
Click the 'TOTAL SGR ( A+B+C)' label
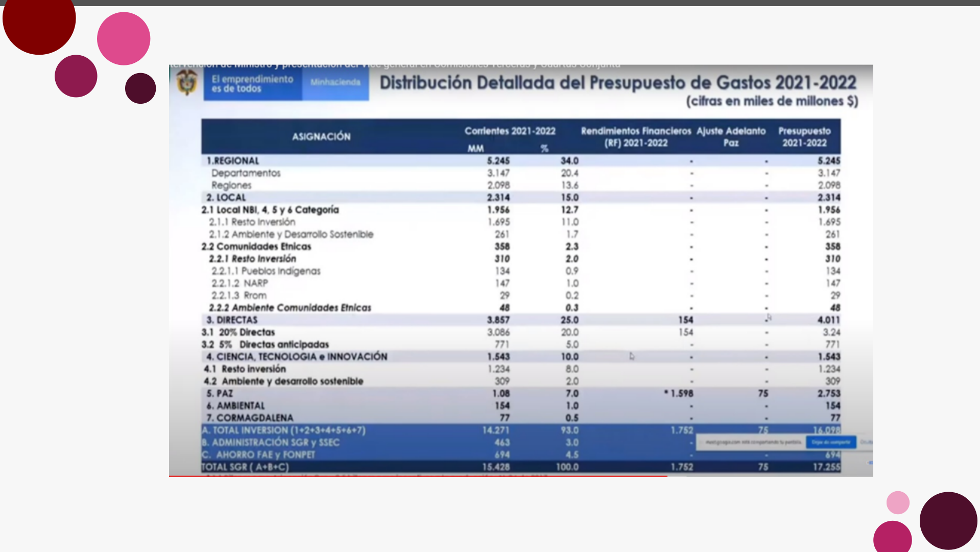(x=245, y=467)
